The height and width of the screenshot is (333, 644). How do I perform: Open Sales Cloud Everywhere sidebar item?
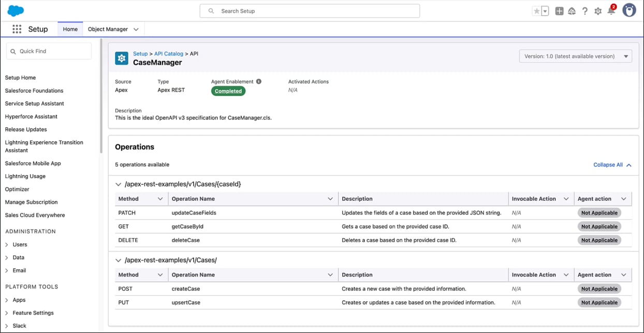(x=35, y=215)
